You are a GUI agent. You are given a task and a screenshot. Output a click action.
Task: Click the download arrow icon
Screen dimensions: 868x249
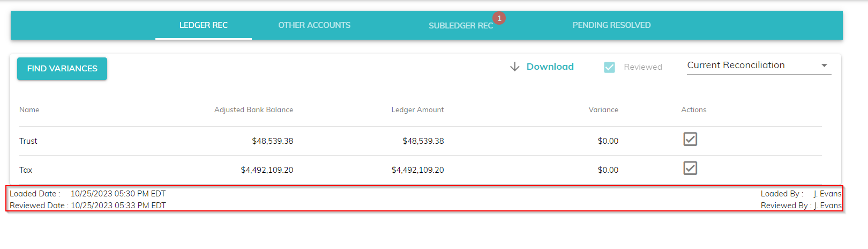click(x=514, y=67)
